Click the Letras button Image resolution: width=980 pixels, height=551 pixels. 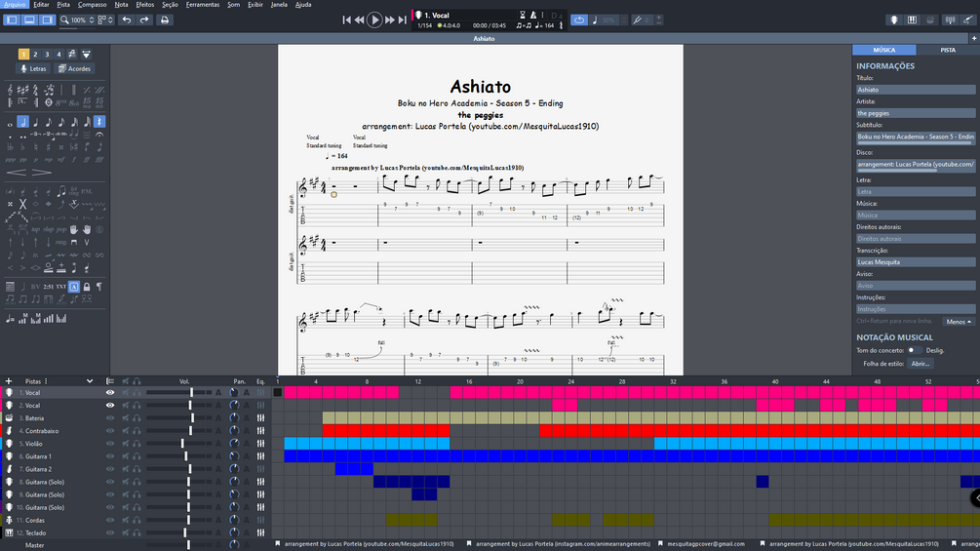pyautogui.click(x=33, y=68)
